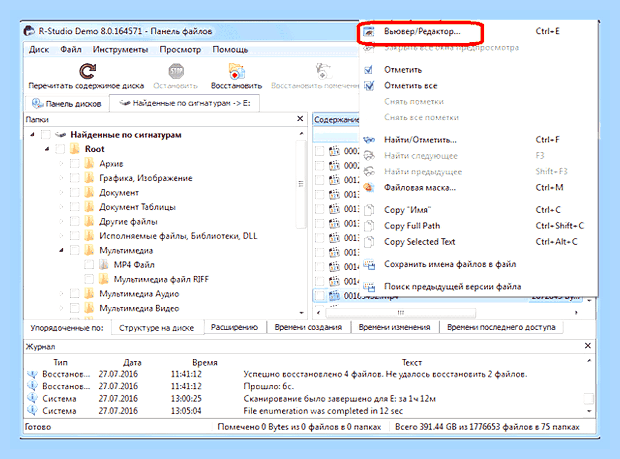This screenshot has width=620, height=459.
Task: Click the Find/Mark binoculars icon
Action: point(369,140)
